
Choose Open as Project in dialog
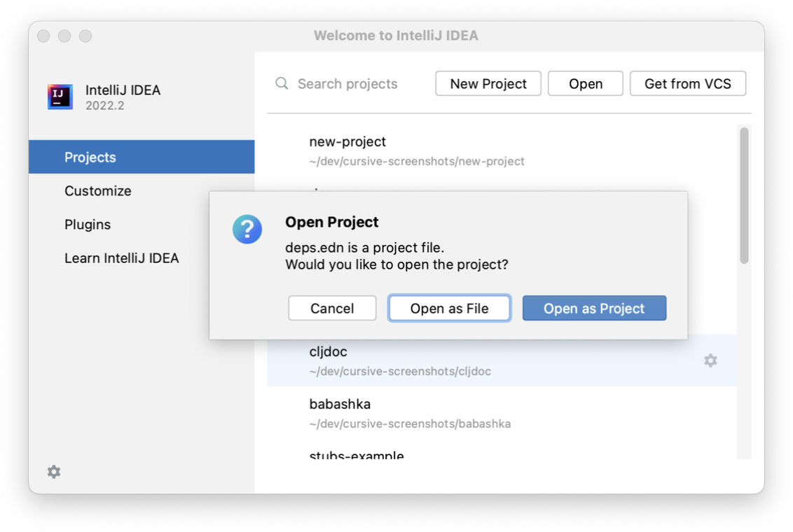tap(594, 308)
